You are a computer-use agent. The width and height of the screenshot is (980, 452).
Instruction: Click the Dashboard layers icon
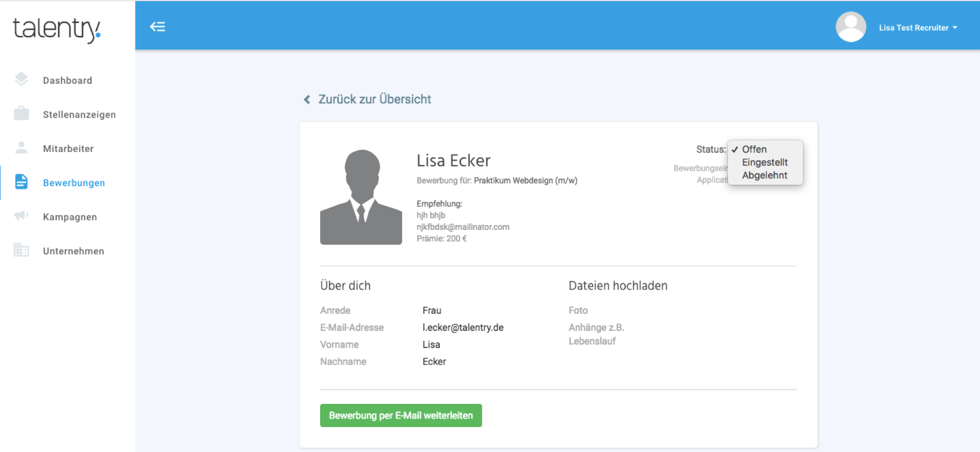pyautogui.click(x=21, y=79)
